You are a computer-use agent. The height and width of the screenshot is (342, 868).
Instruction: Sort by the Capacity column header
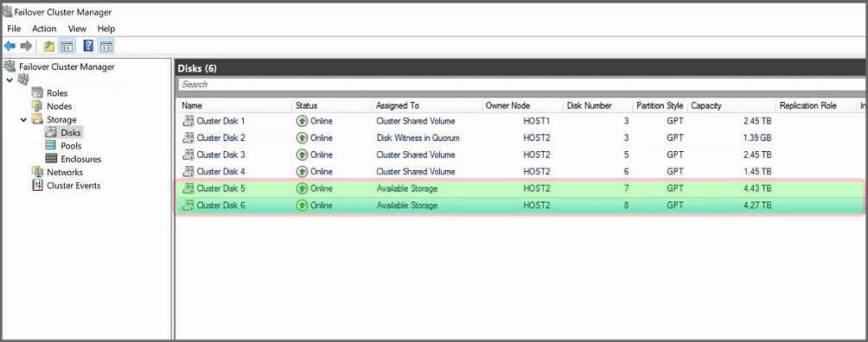pyautogui.click(x=705, y=105)
